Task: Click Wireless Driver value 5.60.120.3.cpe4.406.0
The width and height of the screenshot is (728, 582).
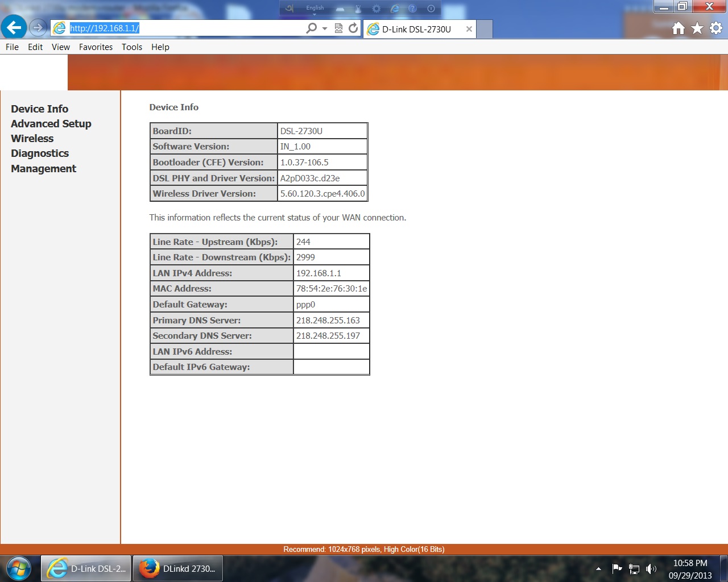Action: [x=322, y=194]
